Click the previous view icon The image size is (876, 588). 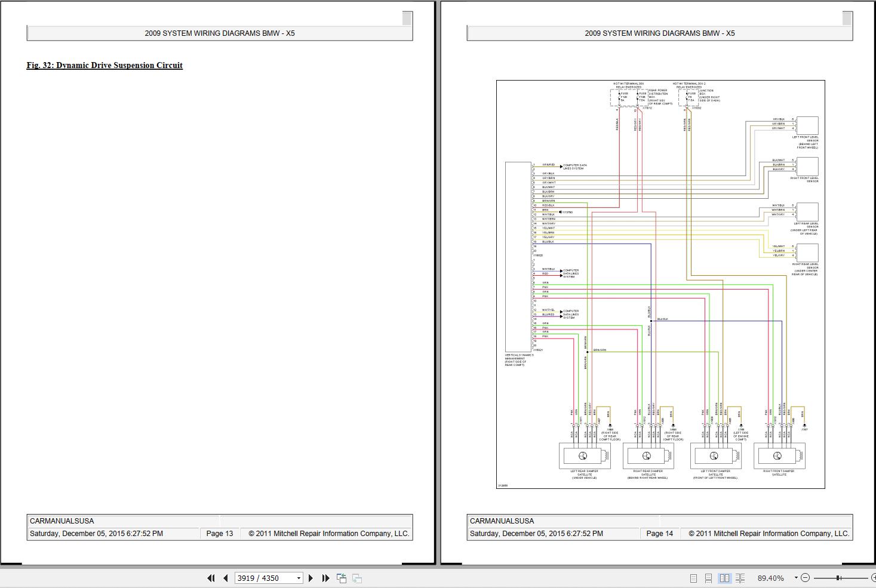(x=342, y=578)
